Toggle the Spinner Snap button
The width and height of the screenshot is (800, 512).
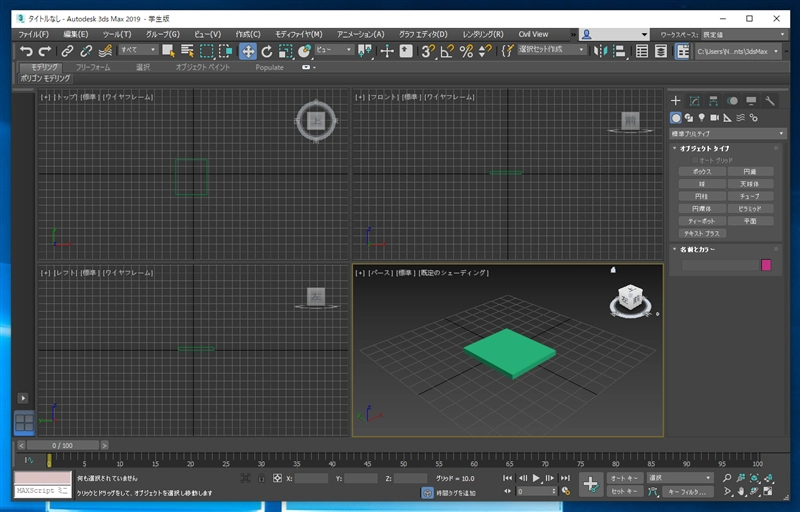click(485, 51)
